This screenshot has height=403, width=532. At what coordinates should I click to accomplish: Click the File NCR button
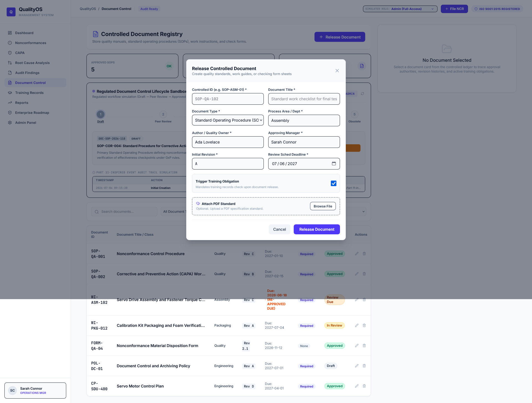pyautogui.click(x=454, y=9)
